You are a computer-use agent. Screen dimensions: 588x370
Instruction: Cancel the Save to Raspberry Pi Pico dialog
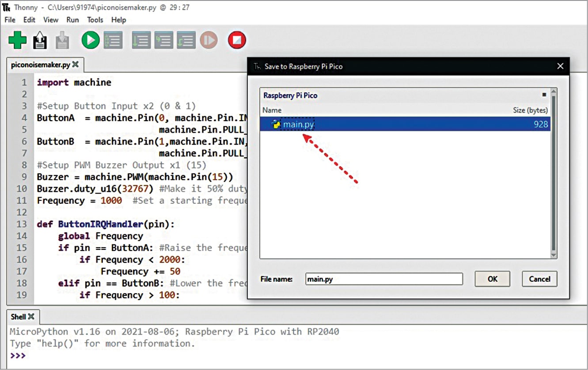point(539,279)
